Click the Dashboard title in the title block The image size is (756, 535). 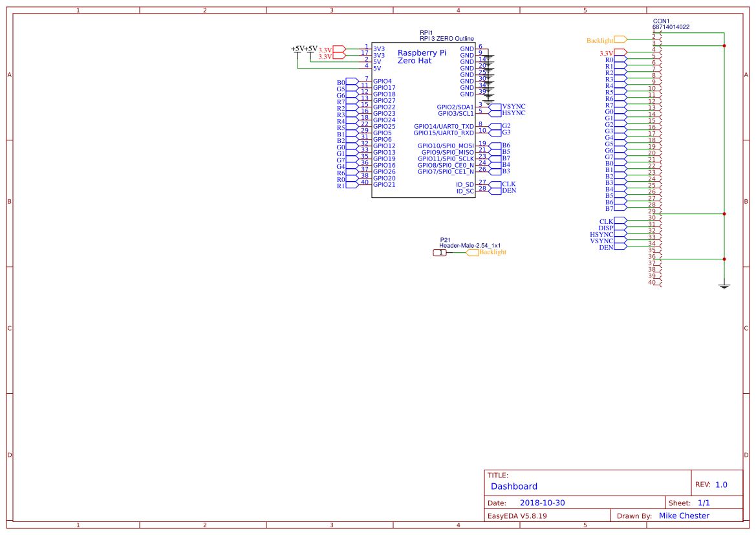(513, 486)
